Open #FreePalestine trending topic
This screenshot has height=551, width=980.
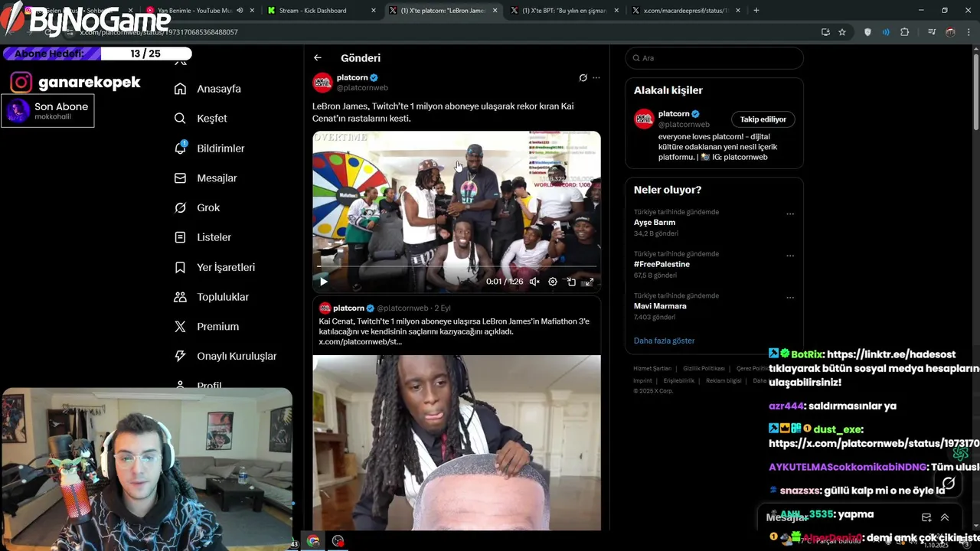[714, 264]
